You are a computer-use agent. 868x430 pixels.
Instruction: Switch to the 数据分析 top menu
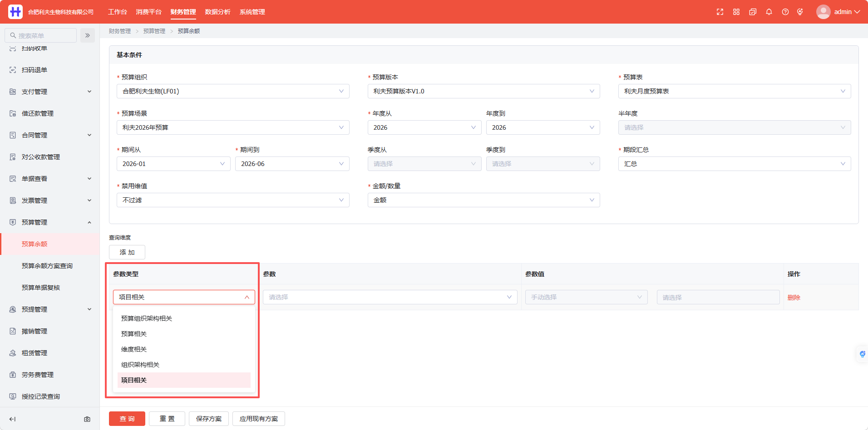click(x=217, y=12)
